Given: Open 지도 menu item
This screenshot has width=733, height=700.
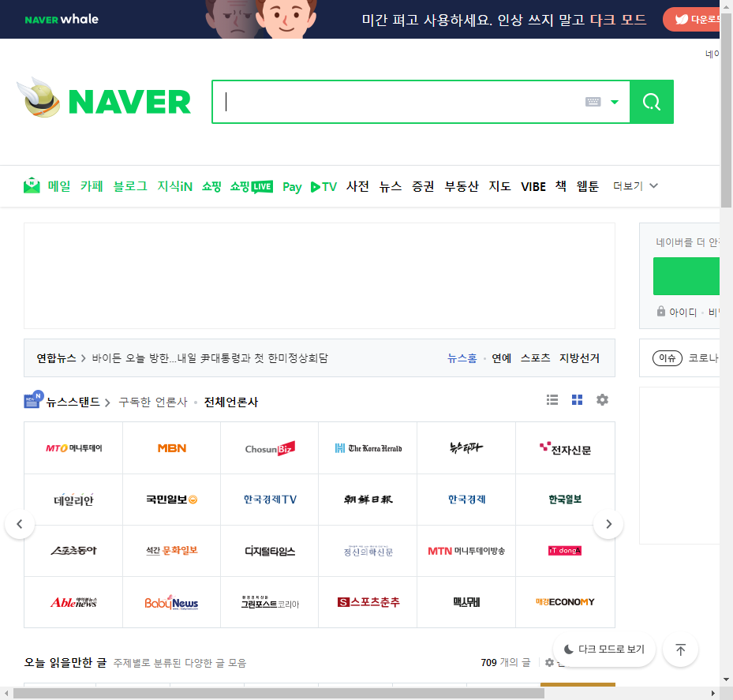Looking at the screenshot, I should point(499,186).
